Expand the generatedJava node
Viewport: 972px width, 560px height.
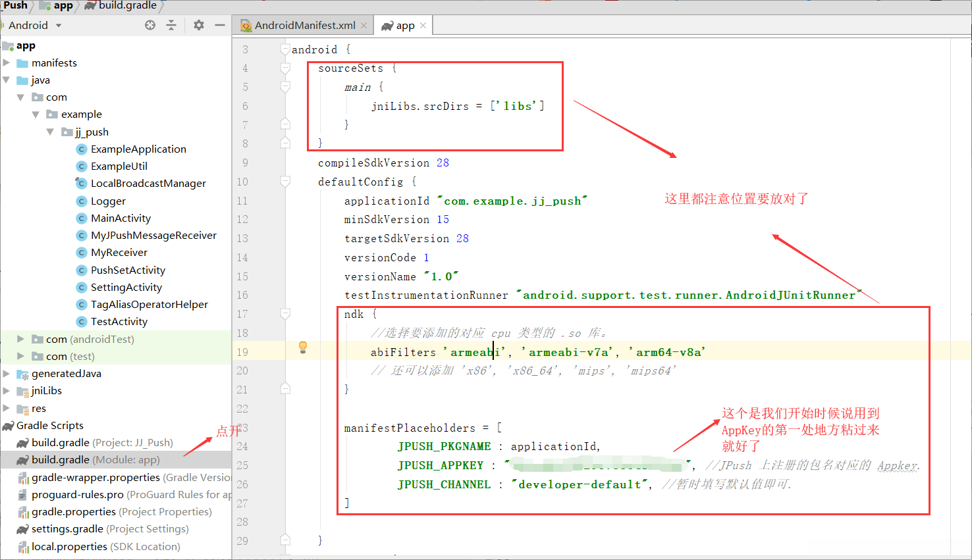(x=7, y=374)
